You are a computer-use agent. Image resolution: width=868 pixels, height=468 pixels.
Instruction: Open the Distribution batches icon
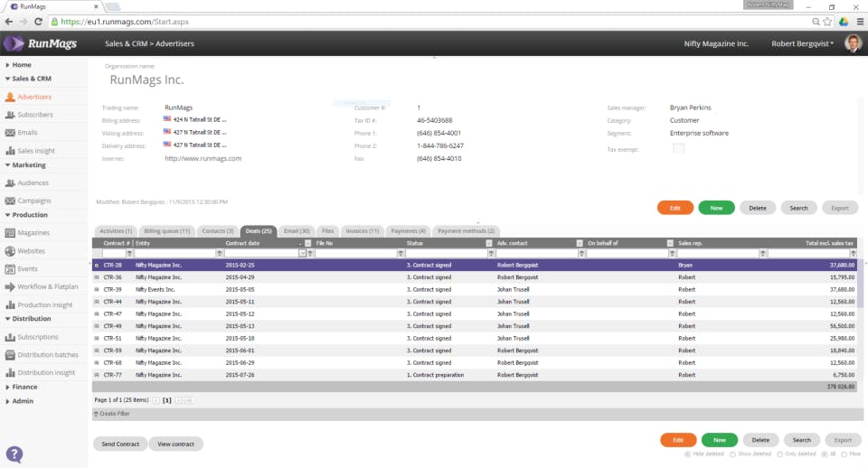pos(10,354)
